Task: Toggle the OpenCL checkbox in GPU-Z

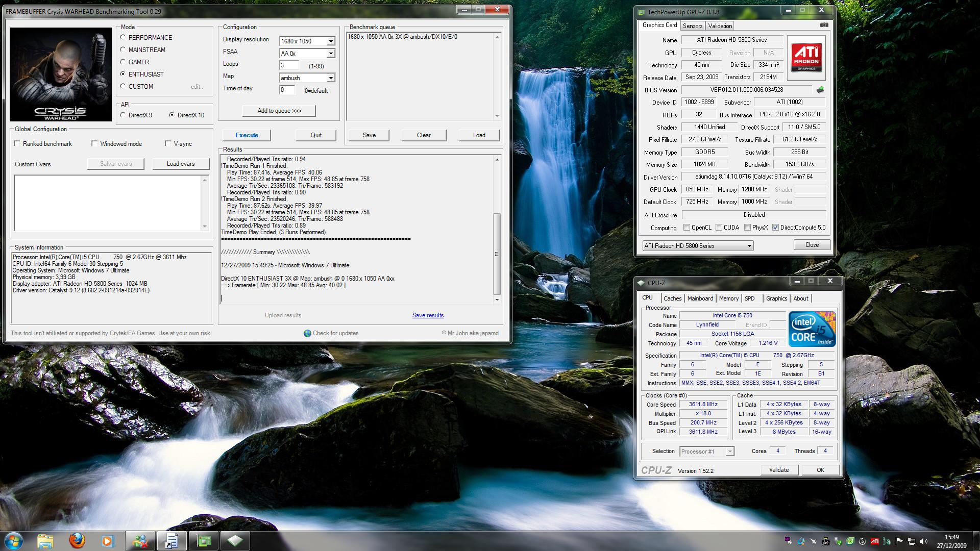Action: click(x=687, y=228)
